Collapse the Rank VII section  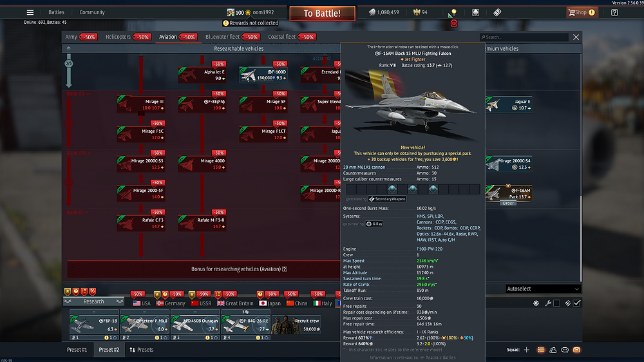click(x=78, y=93)
